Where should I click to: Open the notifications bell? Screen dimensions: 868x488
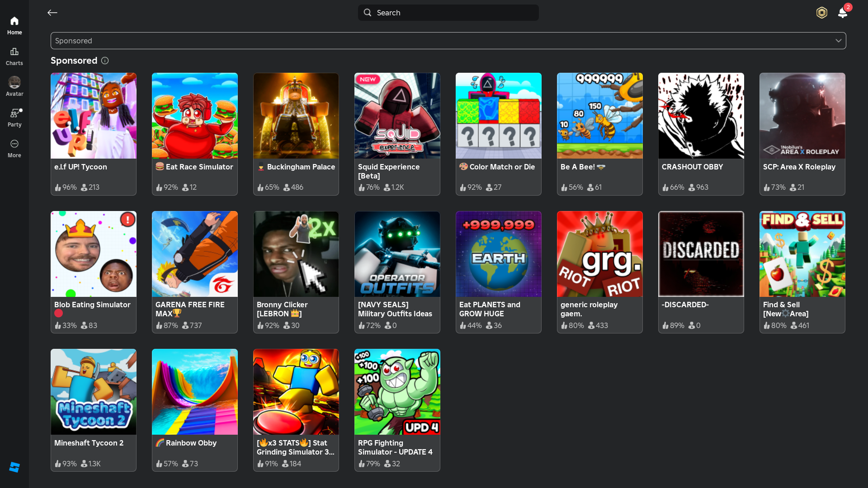(x=843, y=13)
